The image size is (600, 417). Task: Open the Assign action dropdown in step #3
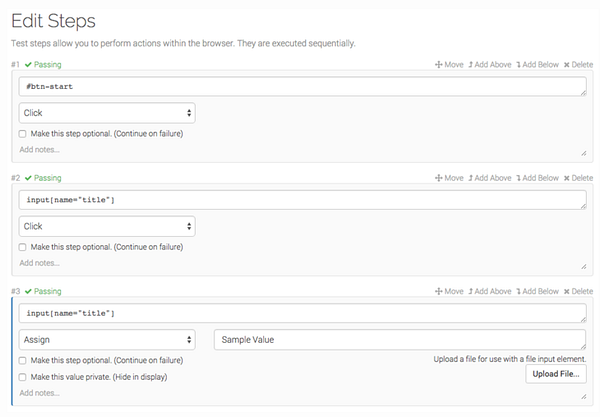(x=107, y=340)
